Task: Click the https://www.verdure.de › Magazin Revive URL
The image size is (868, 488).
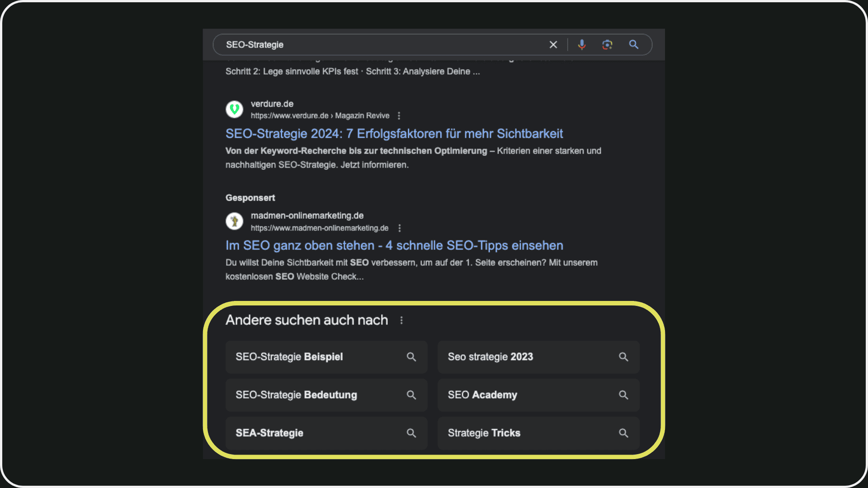Action: click(x=320, y=116)
